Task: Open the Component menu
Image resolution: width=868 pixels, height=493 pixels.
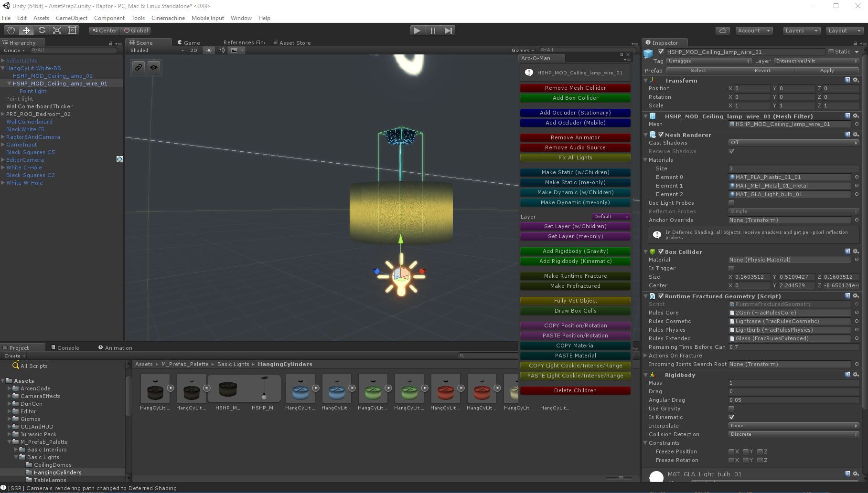Action: tap(109, 18)
